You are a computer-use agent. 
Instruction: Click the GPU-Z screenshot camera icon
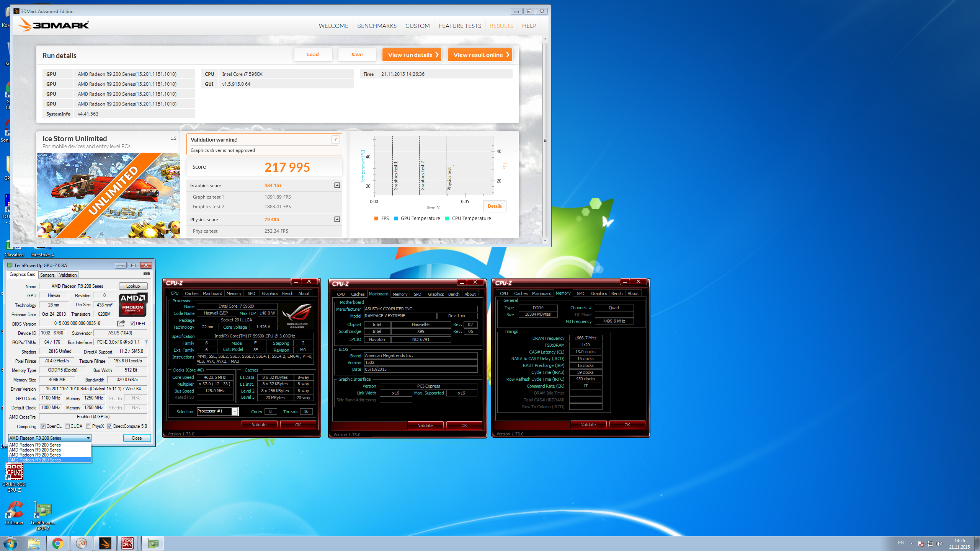[x=146, y=274]
